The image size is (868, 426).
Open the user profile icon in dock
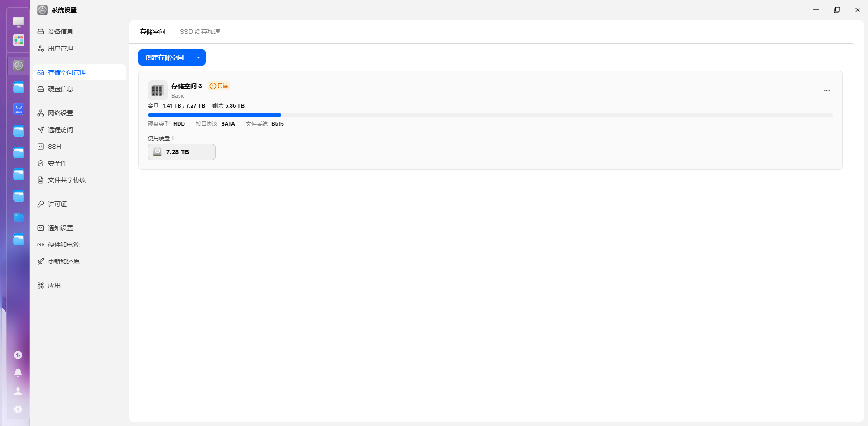(18, 391)
